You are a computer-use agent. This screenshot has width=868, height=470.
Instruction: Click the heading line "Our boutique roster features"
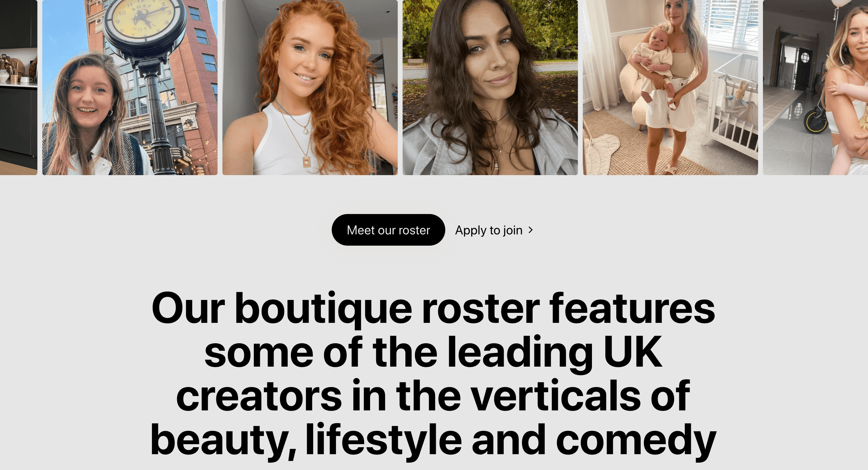(x=433, y=309)
